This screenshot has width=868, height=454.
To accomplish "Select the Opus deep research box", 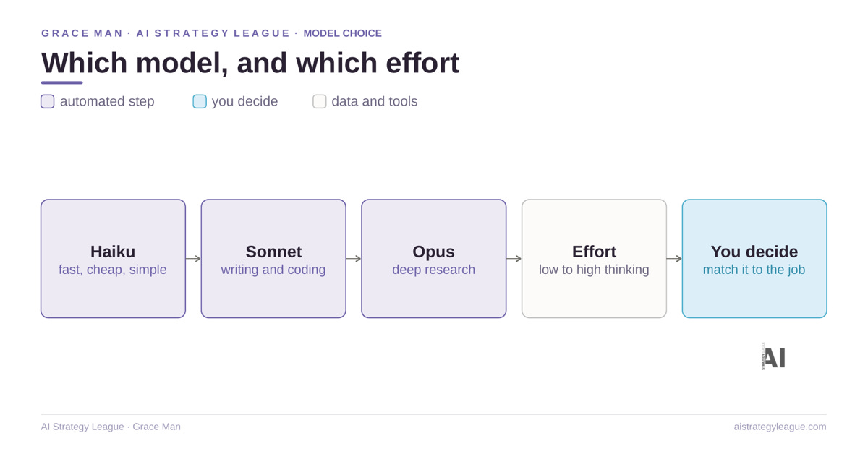I will (x=434, y=259).
